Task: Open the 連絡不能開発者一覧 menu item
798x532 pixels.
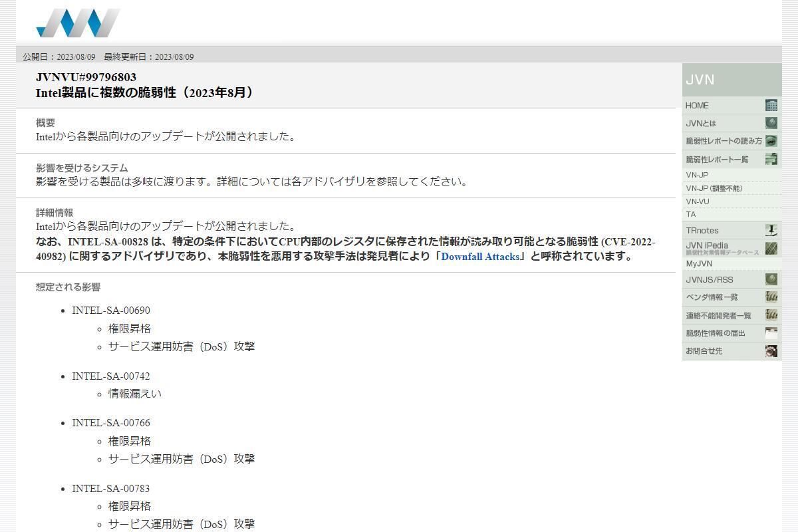Action: click(x=731, y=315)
